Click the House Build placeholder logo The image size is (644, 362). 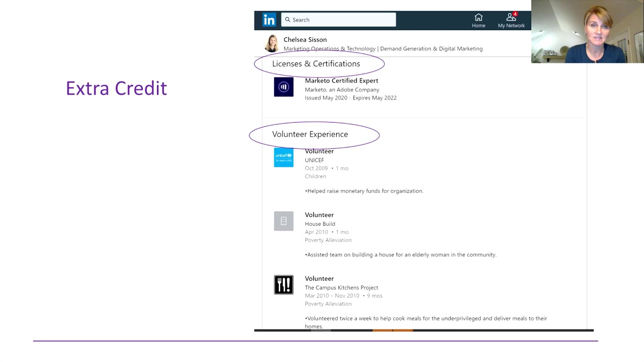pos(284,221)
